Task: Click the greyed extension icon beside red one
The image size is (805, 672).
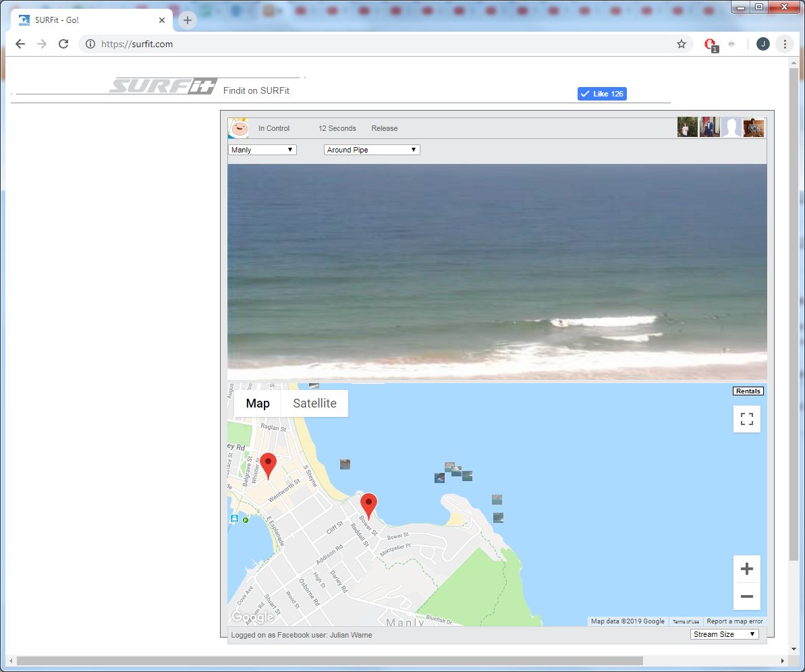Action: tap(731, 44)
